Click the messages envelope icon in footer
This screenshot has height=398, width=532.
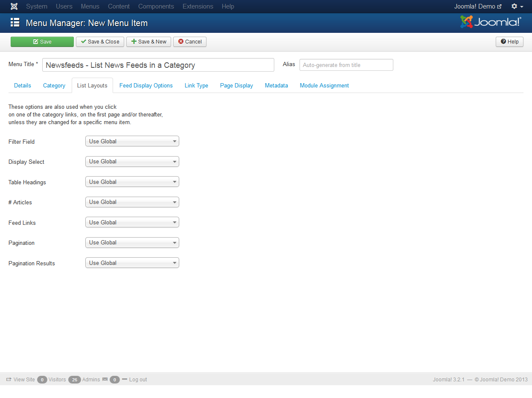tap(105, 379)
